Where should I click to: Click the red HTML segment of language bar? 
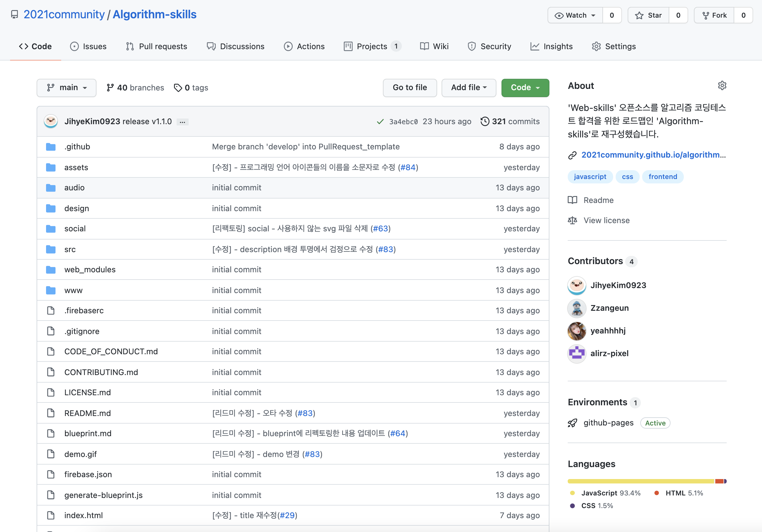719,481
